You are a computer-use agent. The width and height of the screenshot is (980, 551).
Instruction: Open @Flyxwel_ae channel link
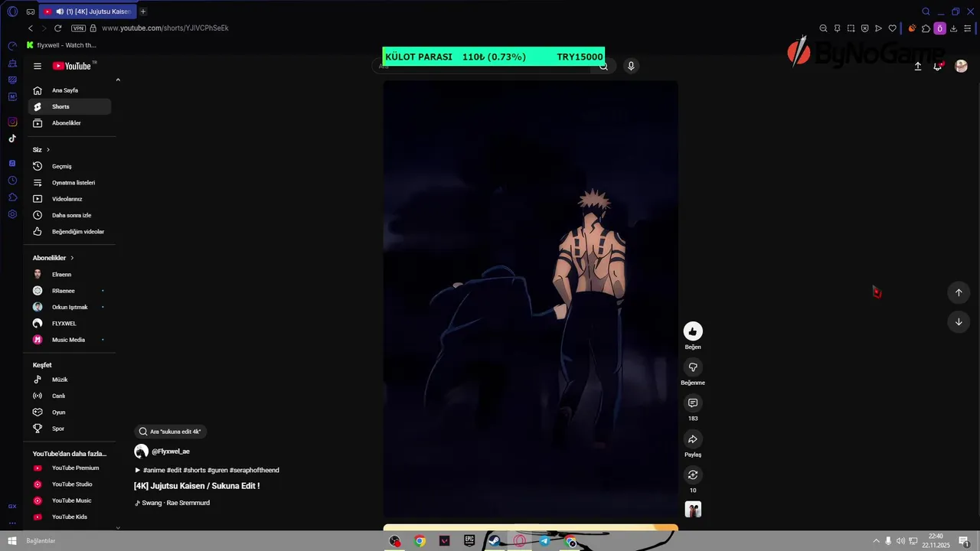[x=171, y=452]
